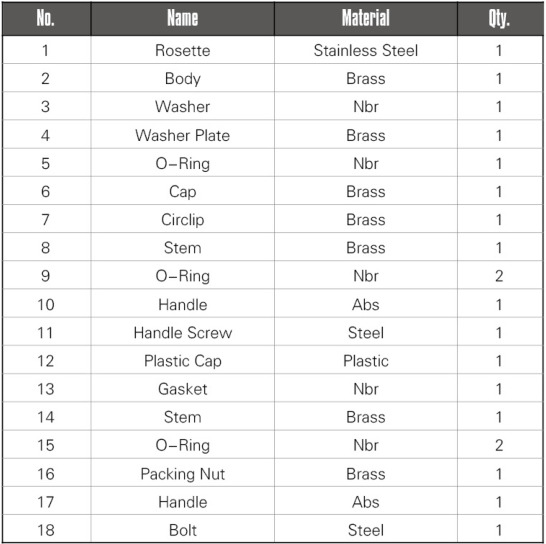Click the Cap name cell in row 6
The height and width of the screenshot is (544, 546).
tap(182, 191)
